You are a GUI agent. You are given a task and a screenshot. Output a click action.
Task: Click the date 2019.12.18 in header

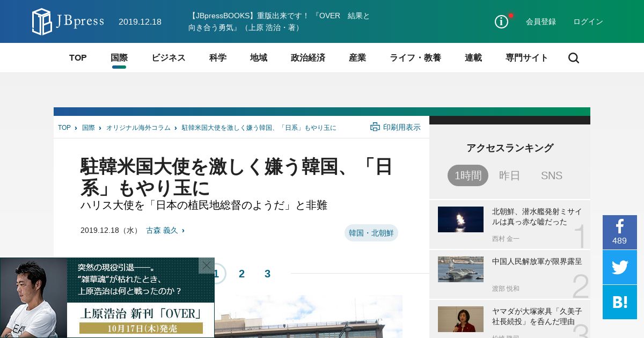(x=140, y=21)
